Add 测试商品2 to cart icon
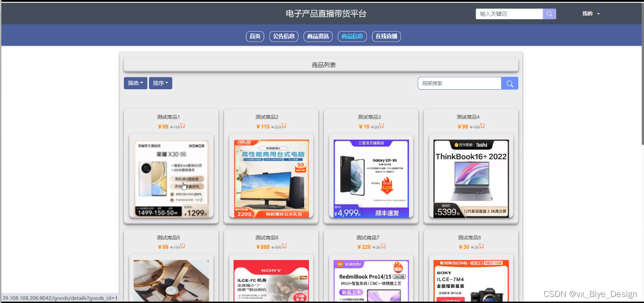Image resolution: width=644 pixels, height=303 pixels. (x=283, y=126)
